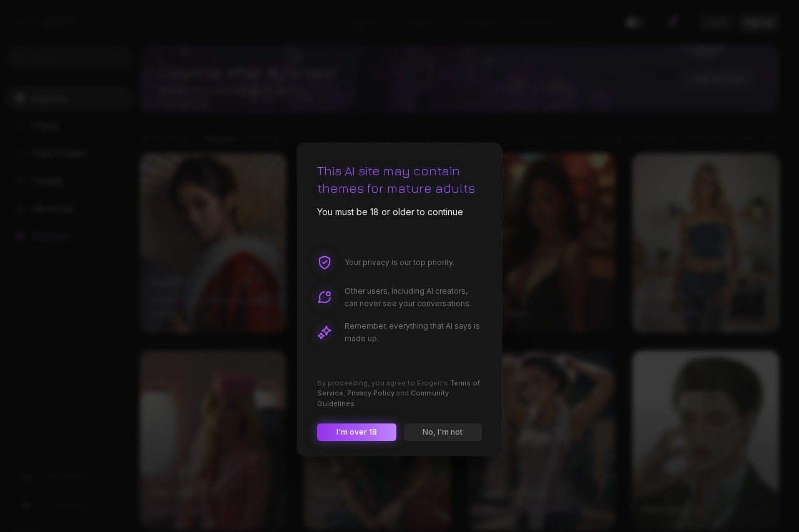The image size is (799, 532).
Task: Open the Terms of Service link
Action: (x=398, y=388)
